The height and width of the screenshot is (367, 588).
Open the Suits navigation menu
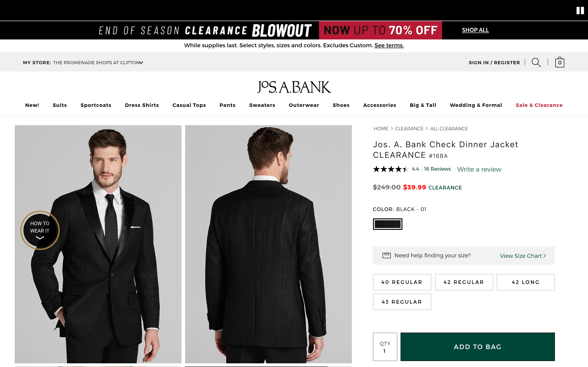[60, 105]
